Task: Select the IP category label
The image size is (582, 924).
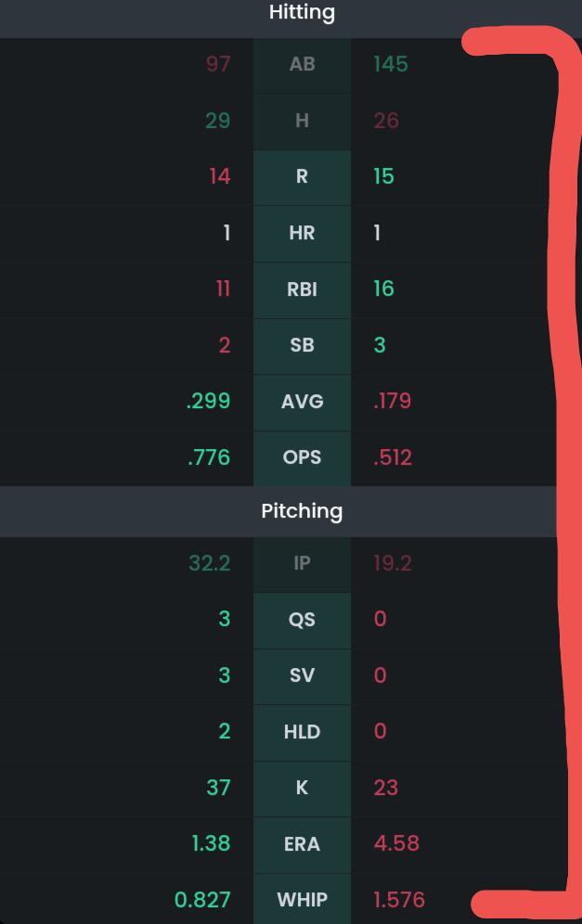Action: [x=302, y=563]
